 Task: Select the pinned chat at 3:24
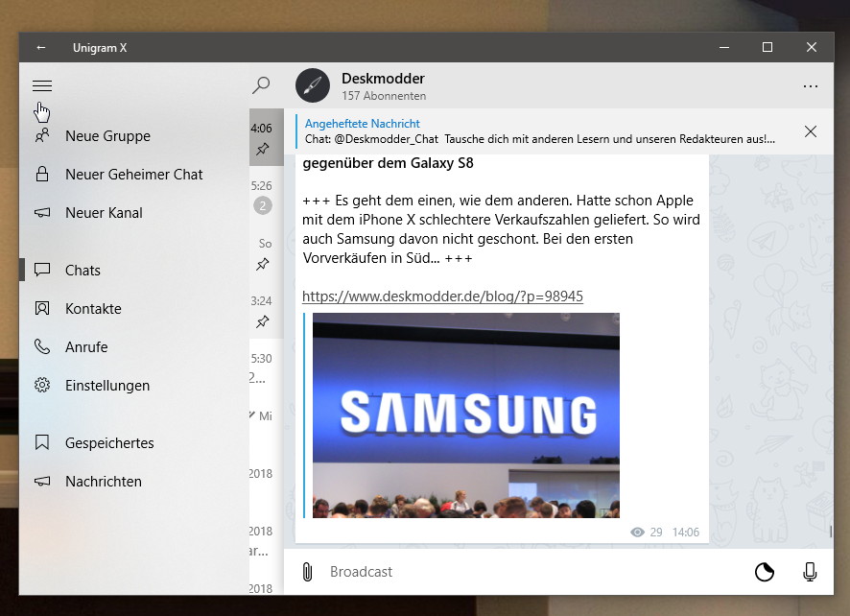click(x=266, y=310)
